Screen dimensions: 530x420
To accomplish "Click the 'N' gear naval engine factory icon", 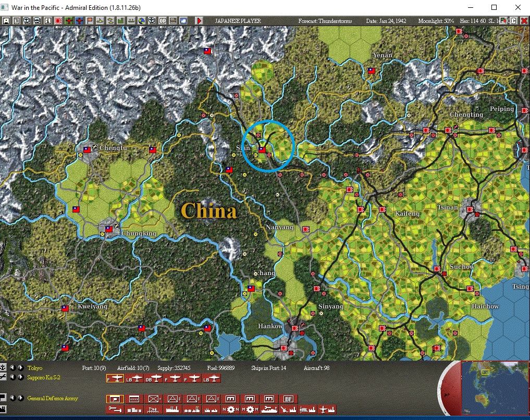I will [x=231, y=410].
